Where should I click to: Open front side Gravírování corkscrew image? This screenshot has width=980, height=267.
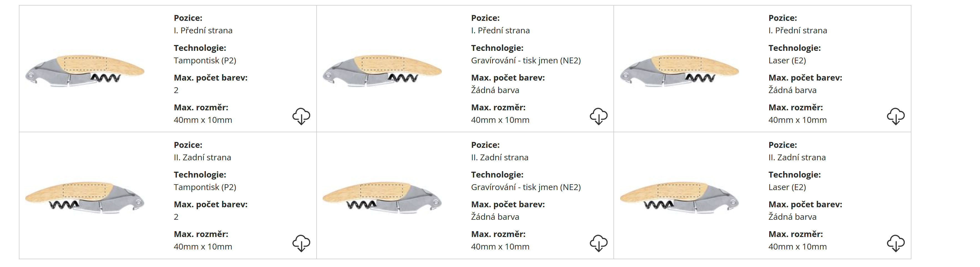click(382, 71)
